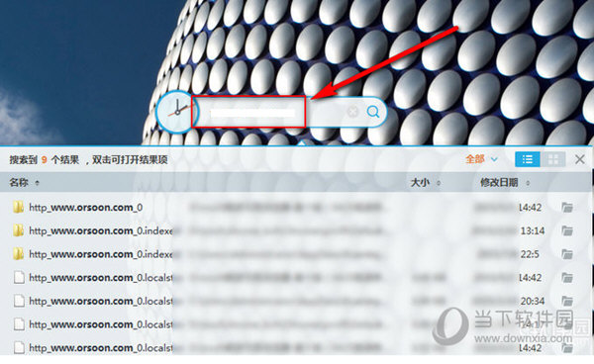Click the 20:34 modified time cell
Viewport: 594px width, 364px height.
pyautogui.click(x=533, y=301)
